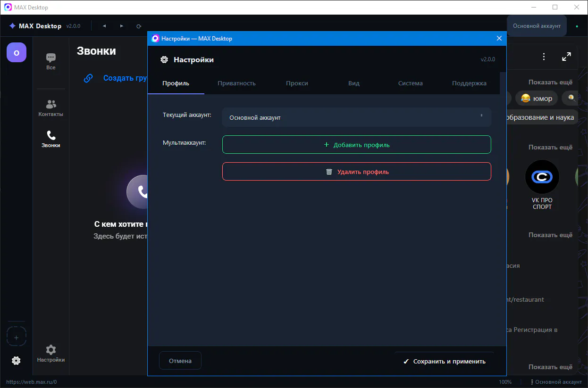Select the 'образование и наука' chip
The width and height of the screenshot is (588, 388).
pyautogui.click(x=541, y=117)
